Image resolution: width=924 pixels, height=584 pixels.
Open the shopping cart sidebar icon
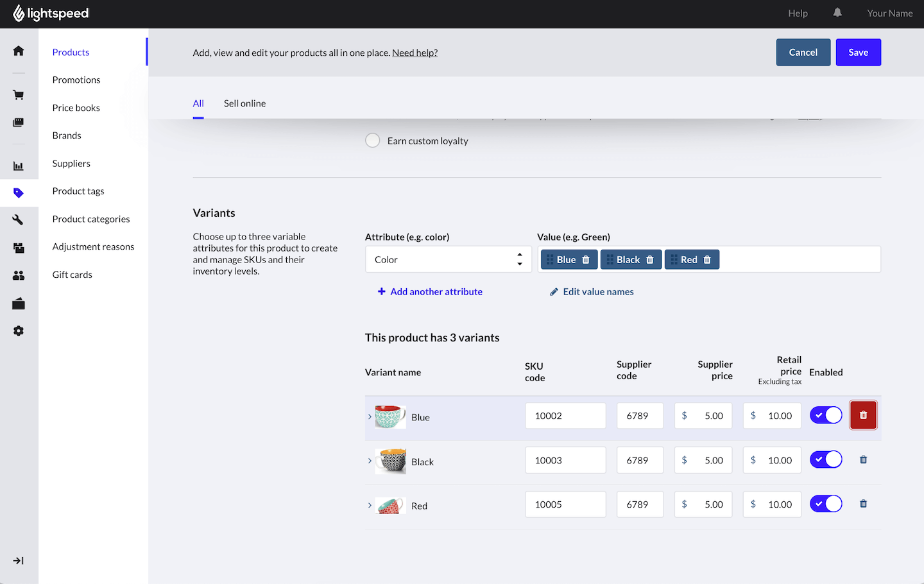[x=19, y=95]
